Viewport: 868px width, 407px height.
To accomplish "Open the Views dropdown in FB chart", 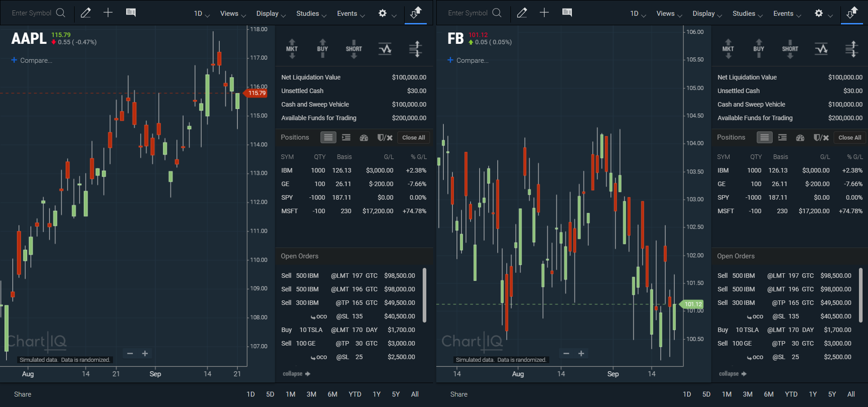I will point(669,14).
